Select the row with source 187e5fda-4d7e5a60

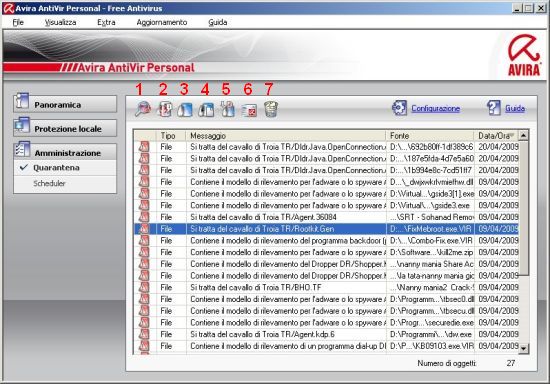click(x=326, y=159)
